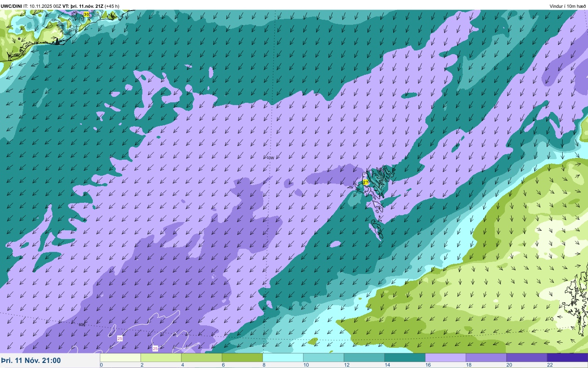Select the medium teal 12–14 legend swatch
The image size is (588, 368).
(x=364, y=357)
